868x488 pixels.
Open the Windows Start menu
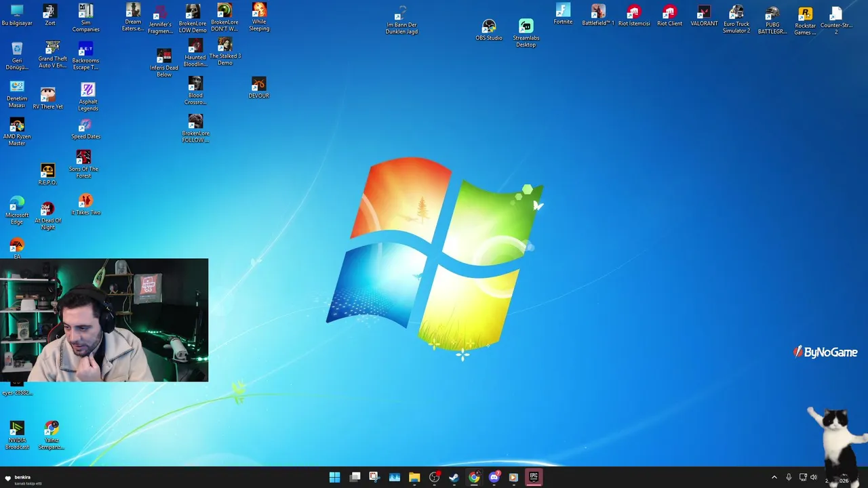pos(334,477)
